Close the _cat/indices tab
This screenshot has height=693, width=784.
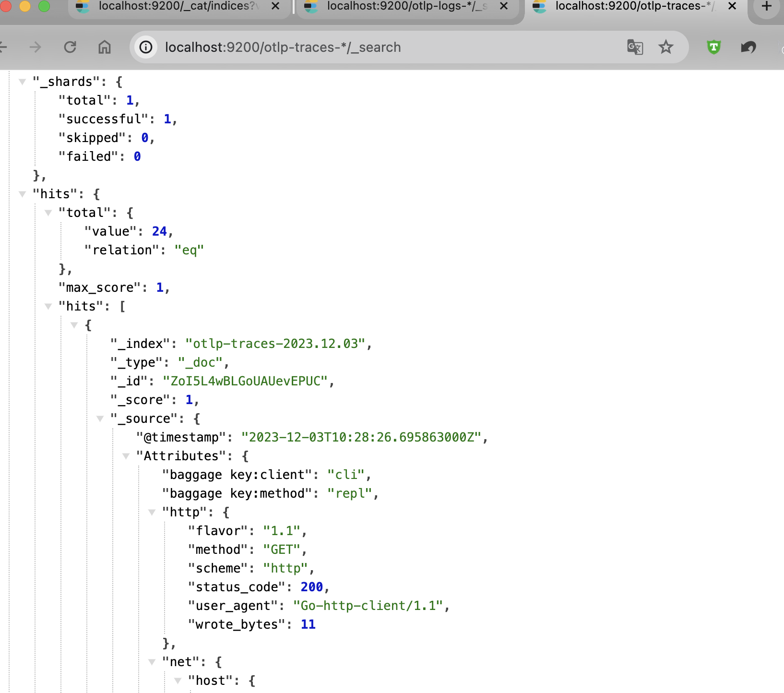coord(275,6)
